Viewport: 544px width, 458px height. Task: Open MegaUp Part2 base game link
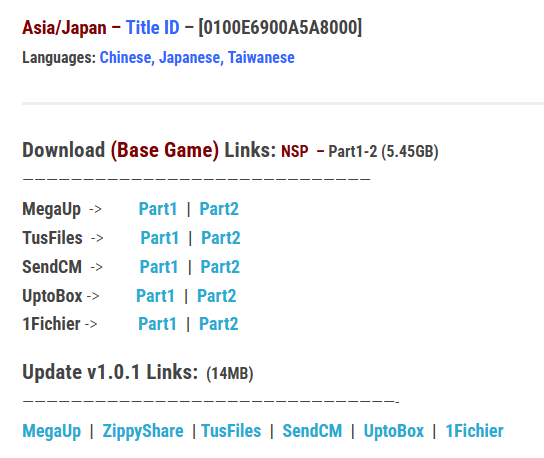219,209
